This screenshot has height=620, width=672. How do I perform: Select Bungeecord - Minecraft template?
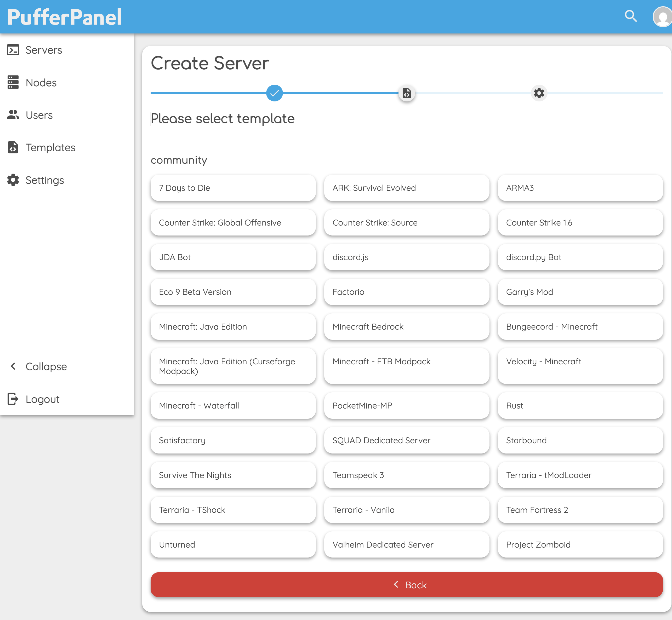(x=580, y=326)
